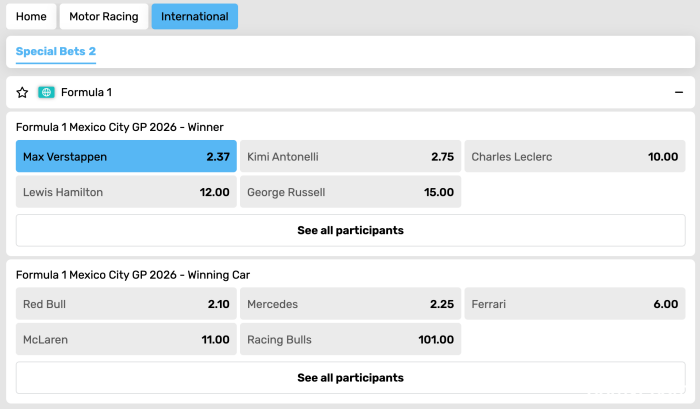This screenshot has width=700, height=409.
Task: Click the Mexico City GP 2026 - Winner heading
Action: (120, 127)
